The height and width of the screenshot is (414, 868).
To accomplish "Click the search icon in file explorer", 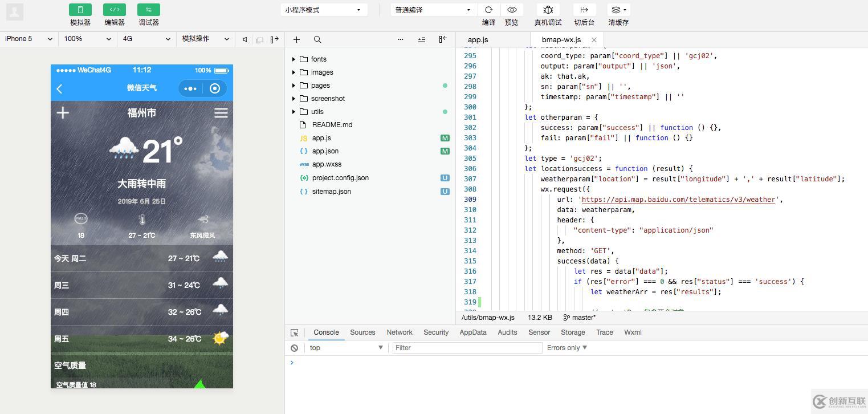I will [x=317, y=39].
